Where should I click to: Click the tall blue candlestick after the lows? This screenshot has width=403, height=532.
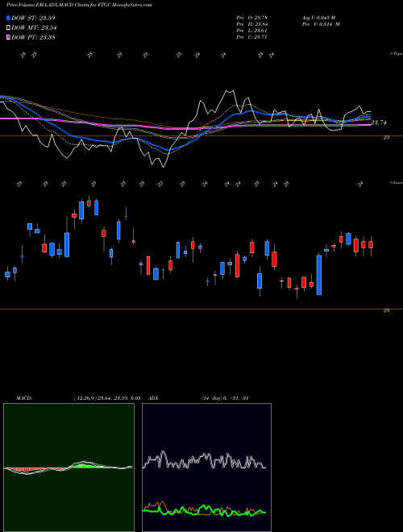tap(319, 275)
